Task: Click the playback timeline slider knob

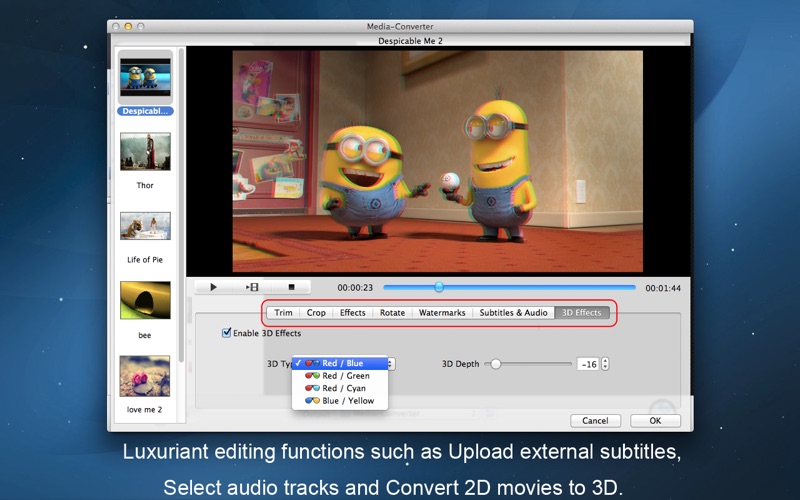Action: click(439, 287)
